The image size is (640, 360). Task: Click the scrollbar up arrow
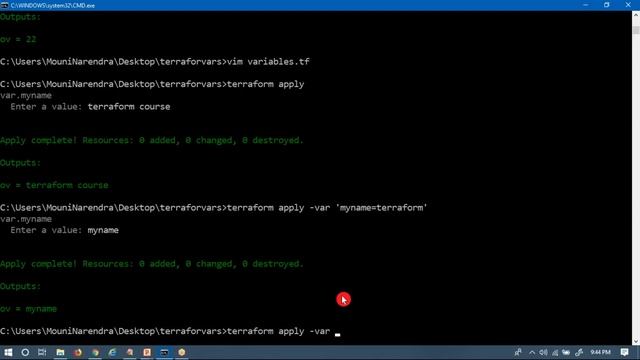636,15
